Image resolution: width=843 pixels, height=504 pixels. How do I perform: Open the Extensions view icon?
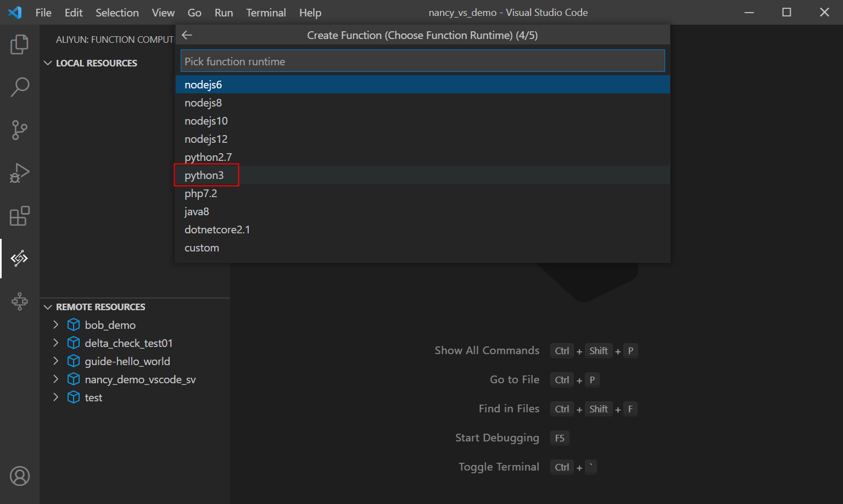click(20, 216)
